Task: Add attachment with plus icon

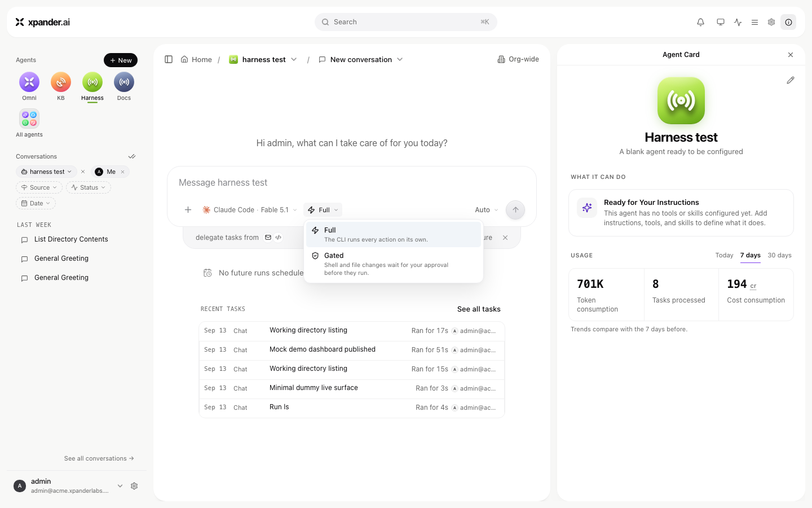Action: coord(188,210)
